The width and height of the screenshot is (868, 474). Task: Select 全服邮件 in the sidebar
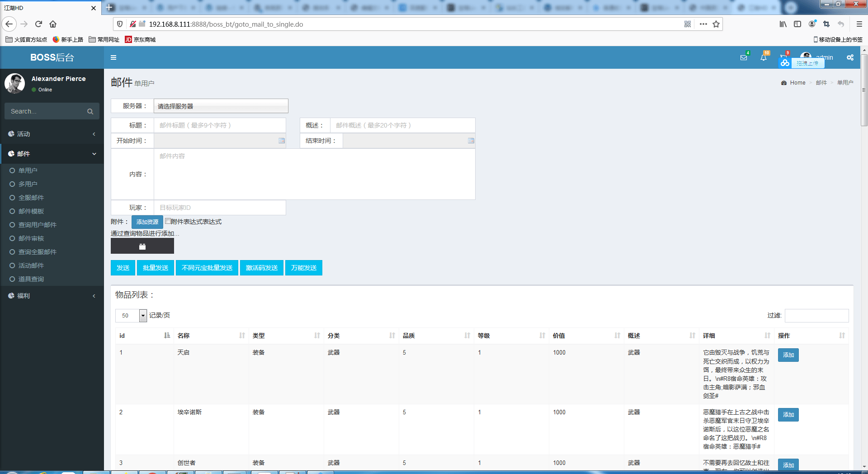point(31,198)
